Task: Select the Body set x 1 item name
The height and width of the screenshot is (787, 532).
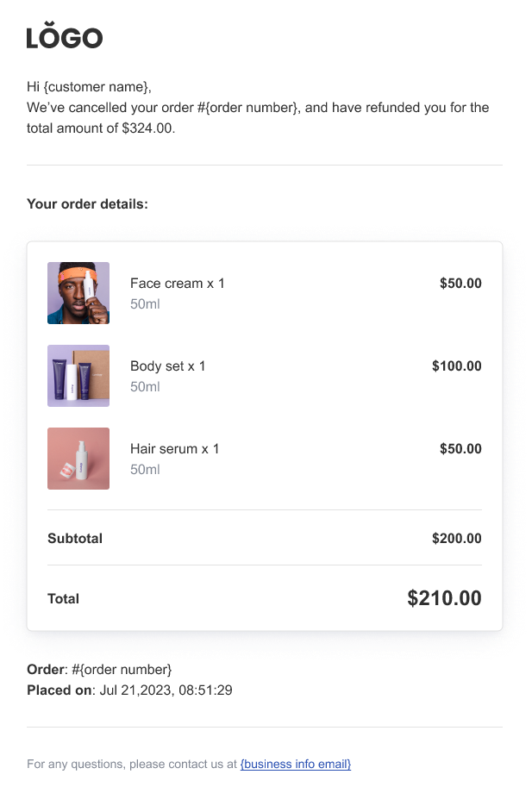Action: tap(168, 366)
